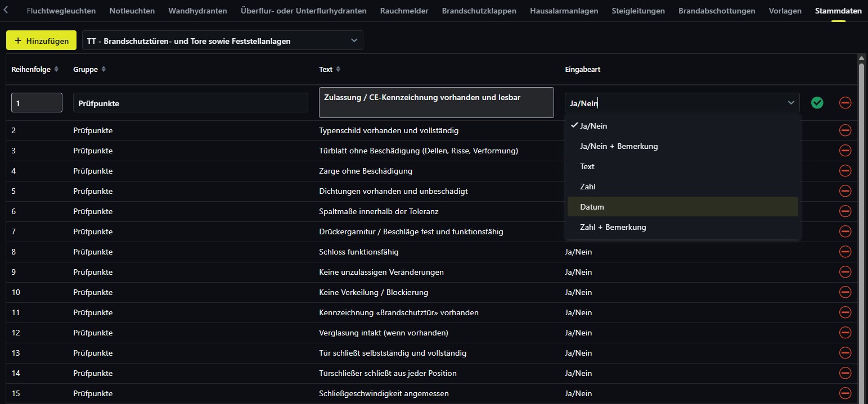Viewport: 868px width, 404px height.
Task: Switch to Wandhydranten tab
Action: [197, 11]
